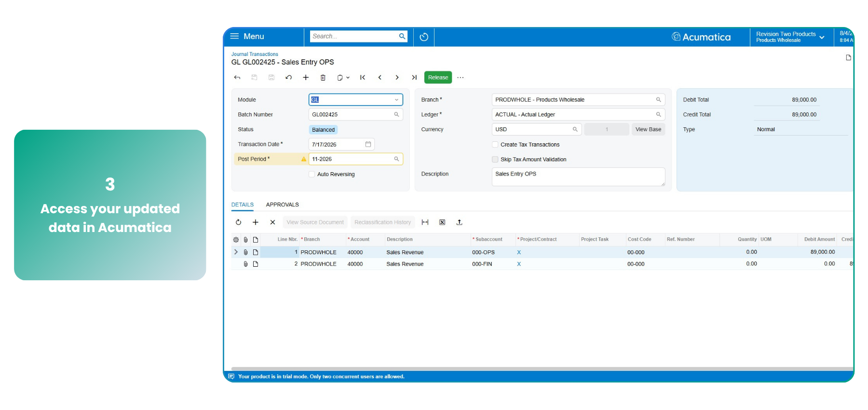868x410 pixels.
Task: Click the Reclassification History button
Action: (382, 222)
